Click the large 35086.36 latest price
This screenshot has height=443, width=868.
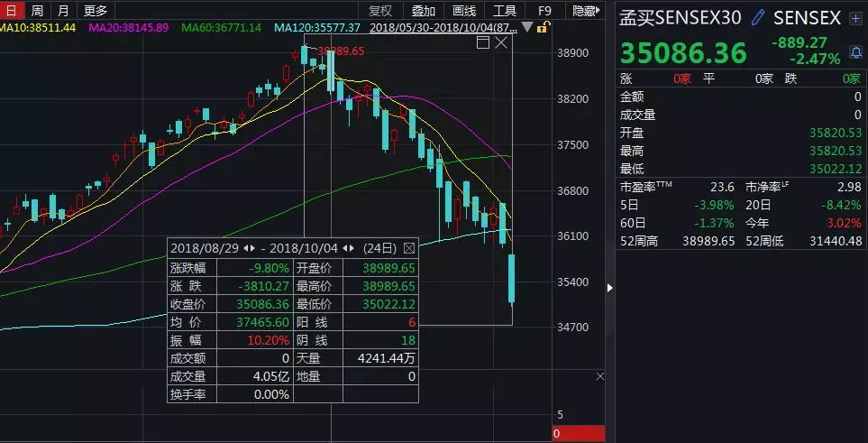click(x=683, y=53)
